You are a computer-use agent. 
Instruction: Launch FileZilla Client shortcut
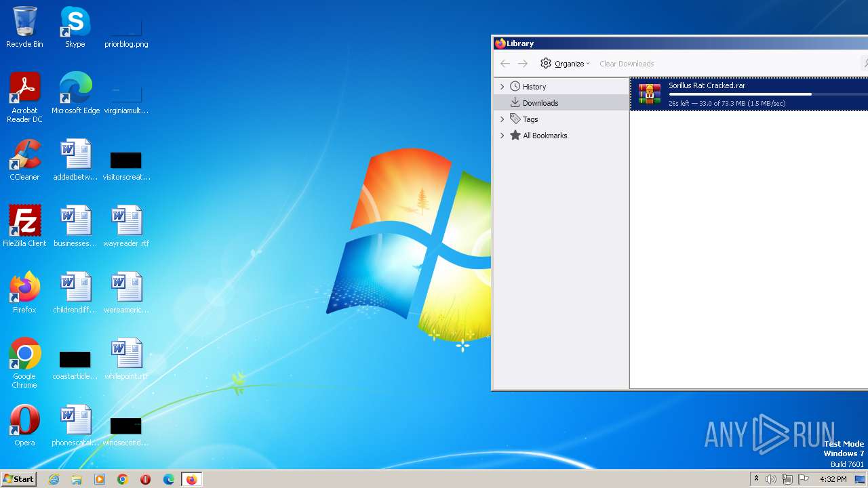click(x=24, y=226)
